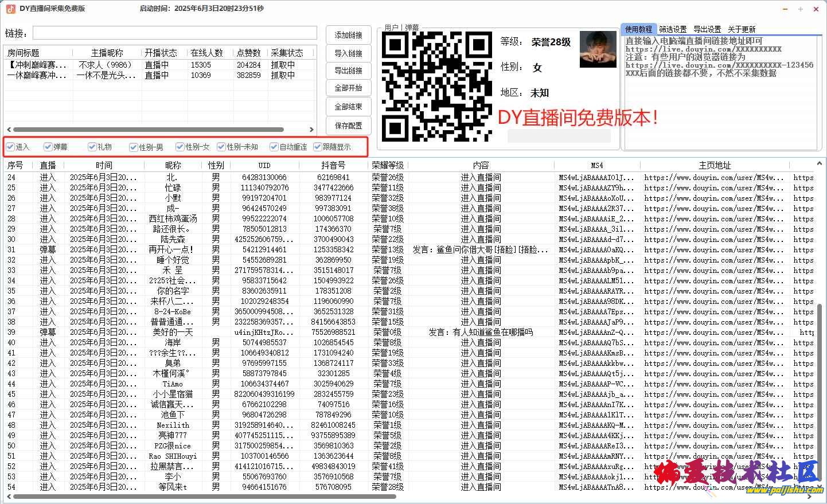Click the right arrow of room list scrollbar
Screen dimensions: 827x504
(x=311, y=130)
